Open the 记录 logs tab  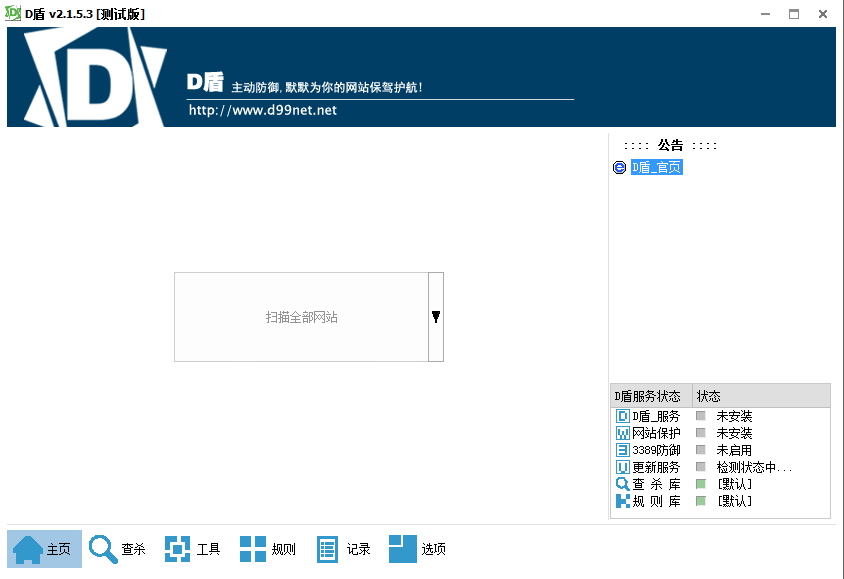click(x=343, y=549)
